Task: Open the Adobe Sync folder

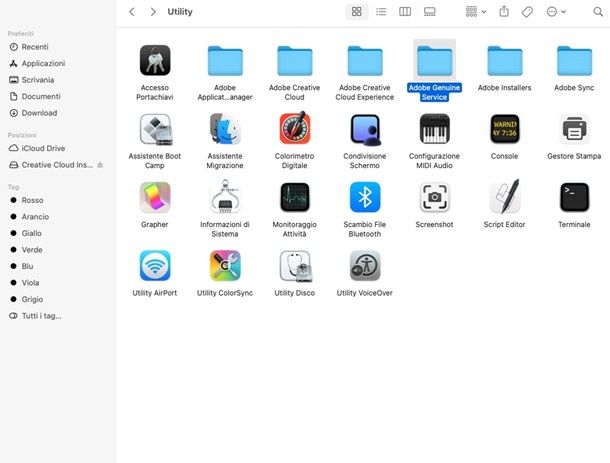Action: (x=574, y=61)
